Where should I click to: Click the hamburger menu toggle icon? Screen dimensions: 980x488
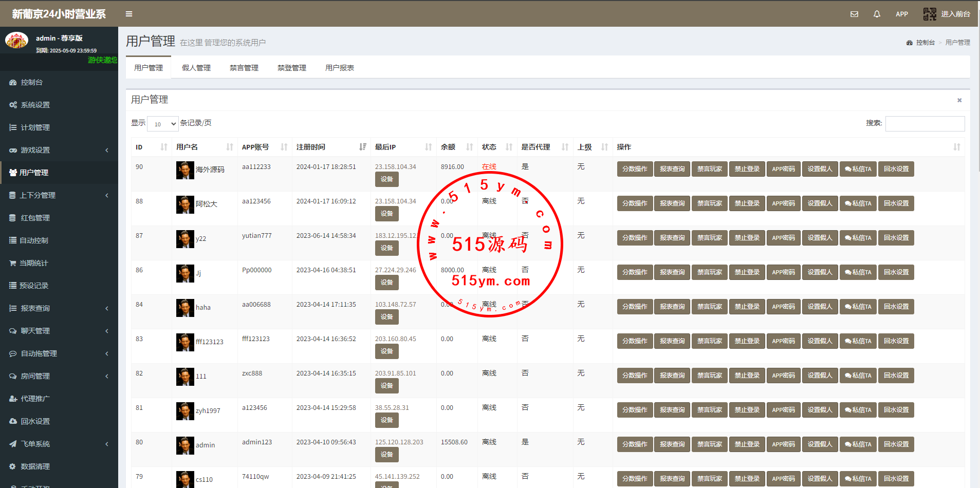pyautogui.click(x=129, y=14)
